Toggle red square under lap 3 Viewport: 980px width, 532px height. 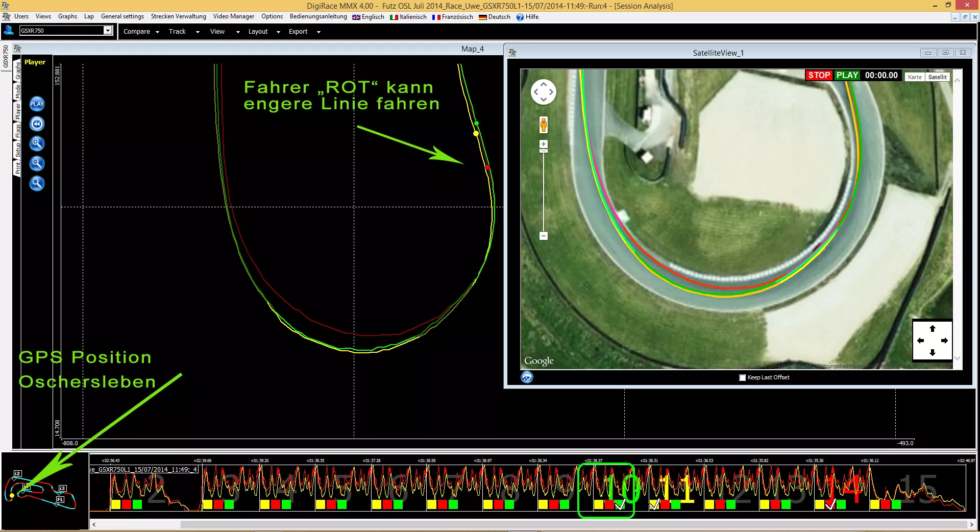click(218, 504)
